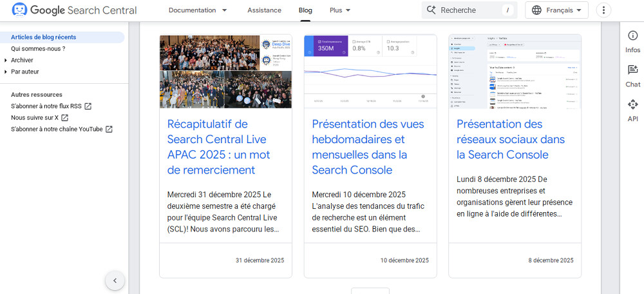
Task: Click the search sparkle magnifier icon
Action: [x=431, y=10]
